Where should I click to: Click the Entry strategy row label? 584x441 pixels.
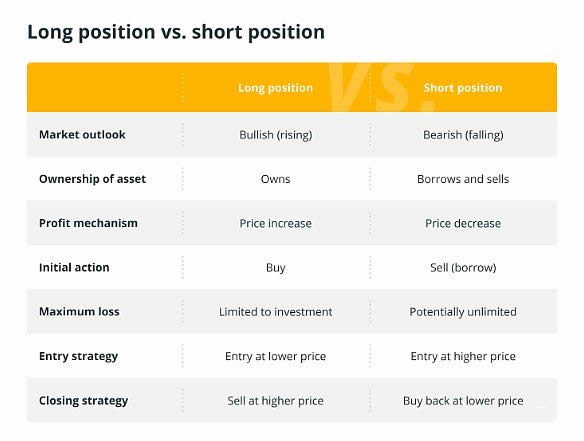click(79, 356)
